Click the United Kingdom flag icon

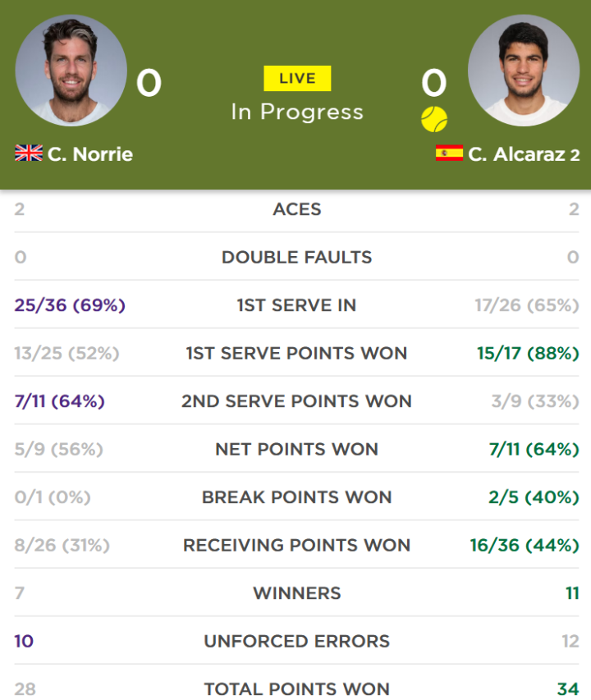pos(29,153)
